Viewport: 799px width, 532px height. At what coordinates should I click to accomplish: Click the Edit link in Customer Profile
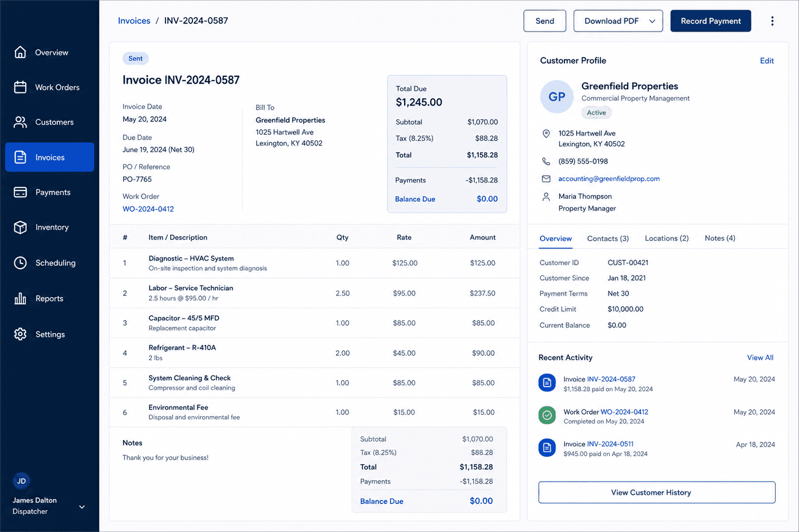pos(767,60)
